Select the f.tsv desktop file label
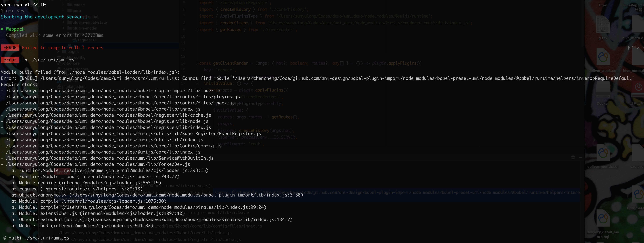Image resolution: width=644 pixels, height=243 pixels. tap(603, 5)
